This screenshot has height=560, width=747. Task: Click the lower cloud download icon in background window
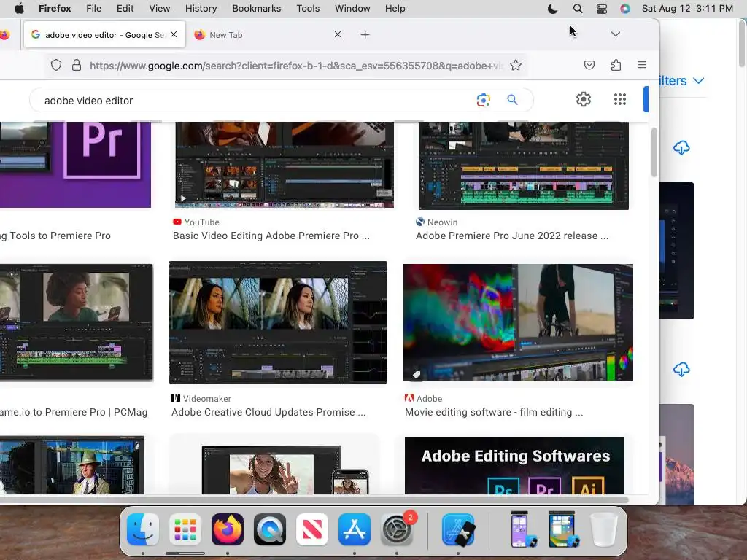(681, 369)
